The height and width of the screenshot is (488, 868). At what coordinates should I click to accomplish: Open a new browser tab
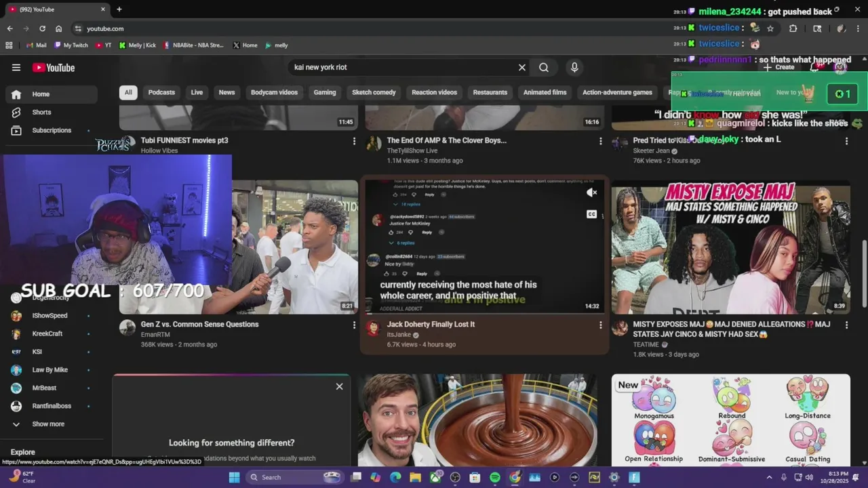(119, 9)
